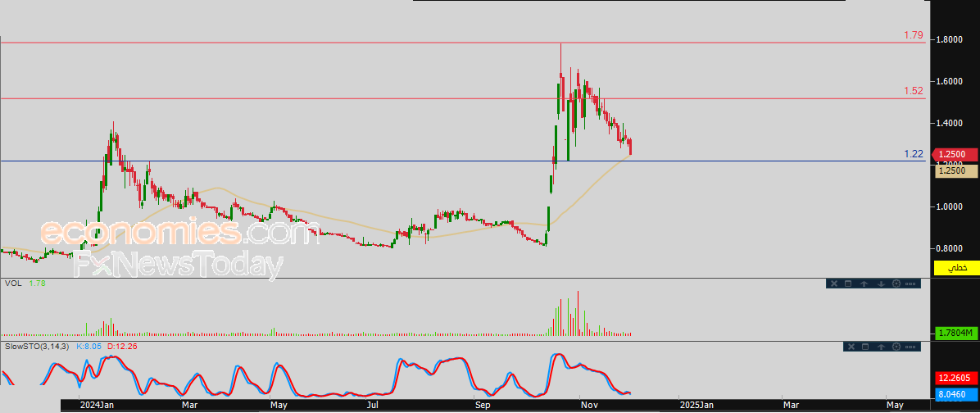The height and width of the screenshot is (413, 980).
Task: Open SlowSTO indicator settings gear
Action: point(896,347)
